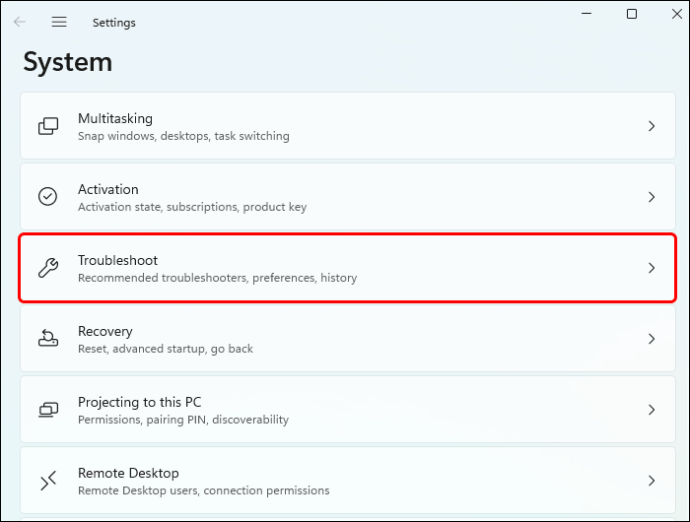The image size is (690, 522).
Task: Expand Activation using its chevron arrow
Action: [651, 197]
